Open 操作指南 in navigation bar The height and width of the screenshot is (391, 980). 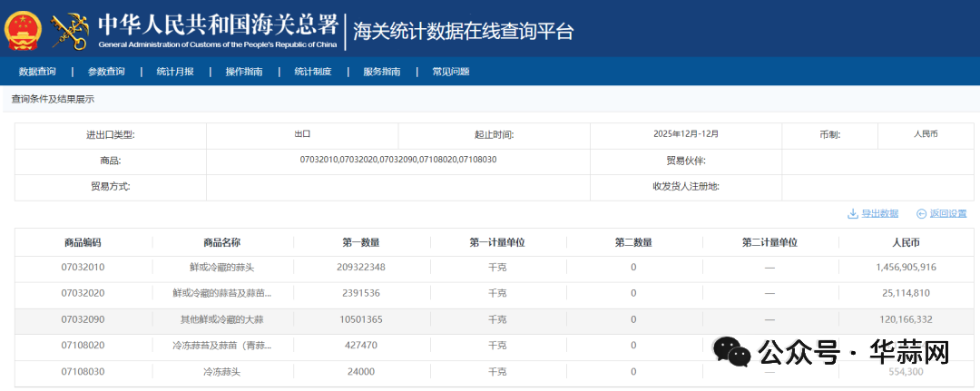click(244, 72)
